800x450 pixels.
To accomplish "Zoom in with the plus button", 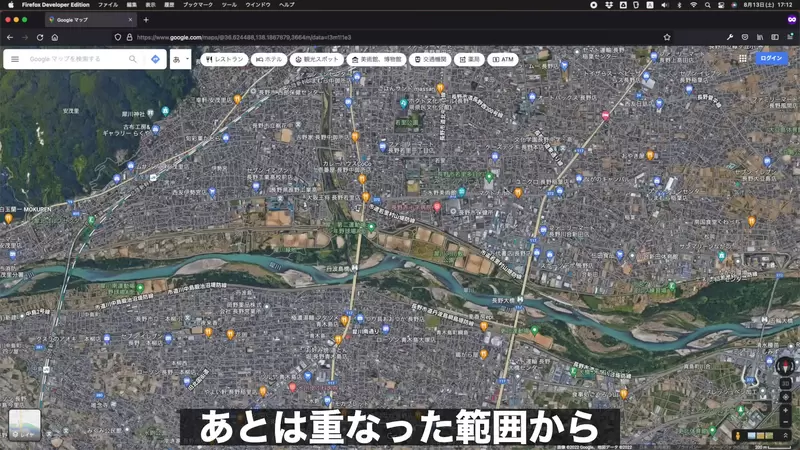I will [785, 410].
